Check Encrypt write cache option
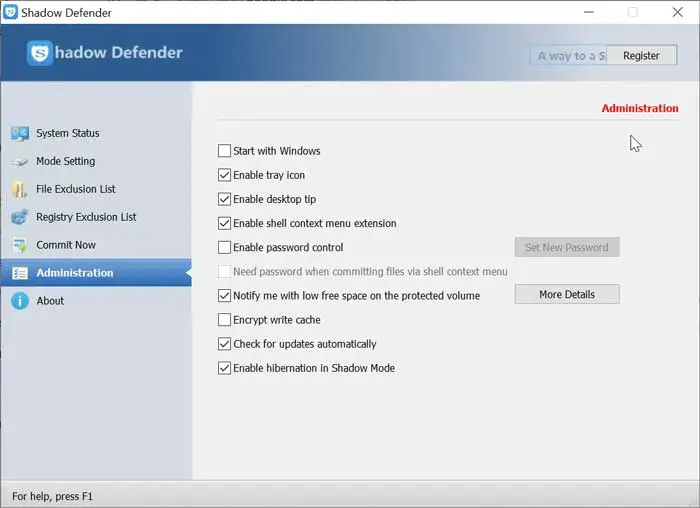The image size is (700, 508). [x=224, y=320]
